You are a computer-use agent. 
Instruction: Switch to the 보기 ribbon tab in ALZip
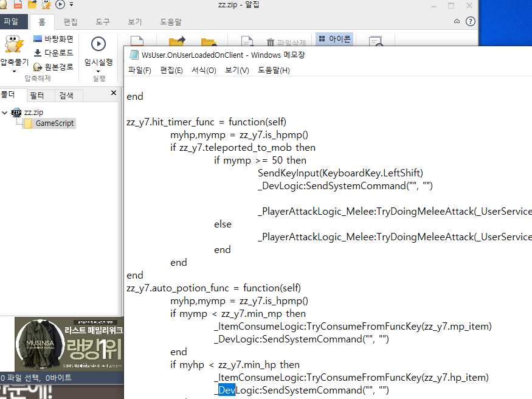tap(135, 22)
